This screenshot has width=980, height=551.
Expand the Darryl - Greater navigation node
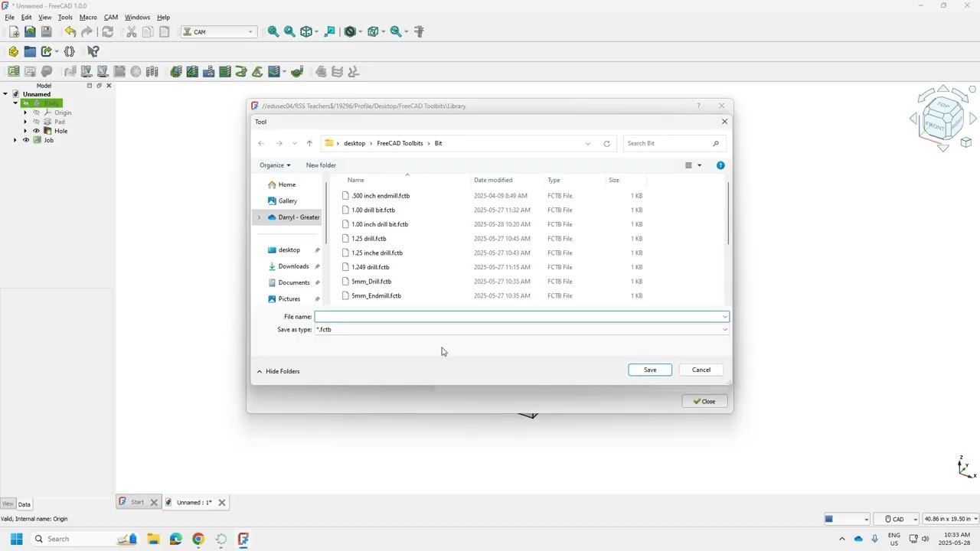point(259,217)
